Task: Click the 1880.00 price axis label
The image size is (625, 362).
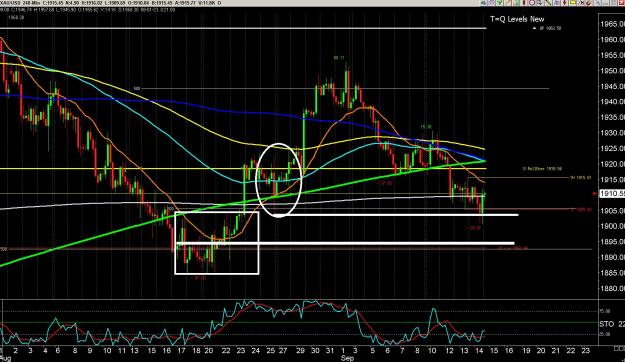Action: [613, 288]
